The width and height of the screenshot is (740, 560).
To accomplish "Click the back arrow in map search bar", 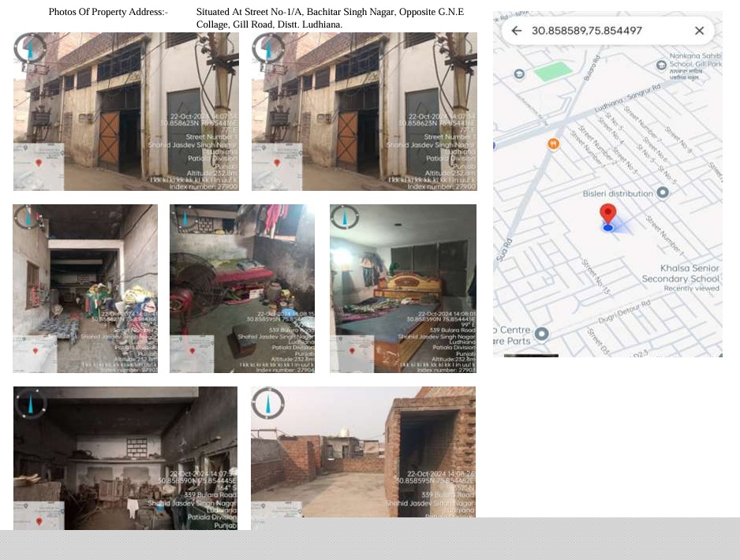I will (x=517, y=31).
